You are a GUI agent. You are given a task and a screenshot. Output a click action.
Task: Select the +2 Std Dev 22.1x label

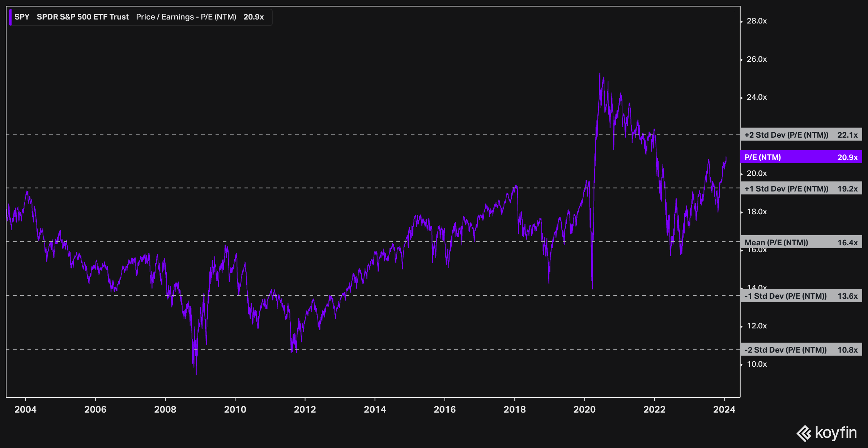point(801,135)
